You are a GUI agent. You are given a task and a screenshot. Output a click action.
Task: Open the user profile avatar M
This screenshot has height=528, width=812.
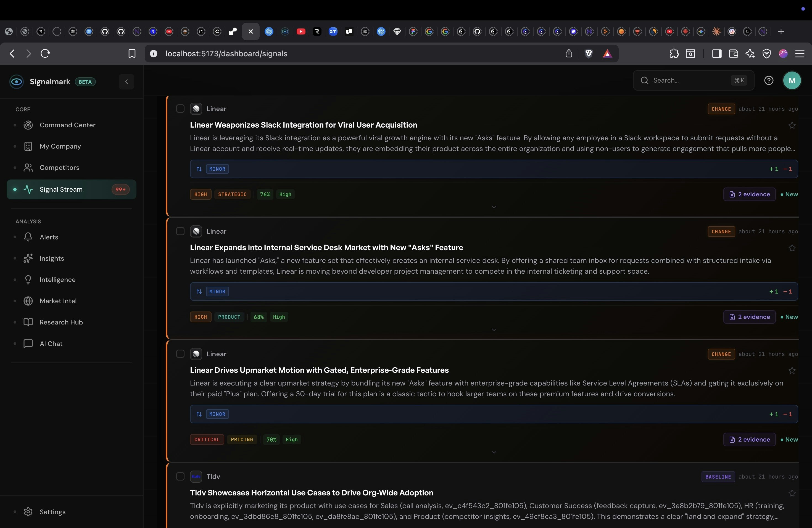click(x=792, y=80)
